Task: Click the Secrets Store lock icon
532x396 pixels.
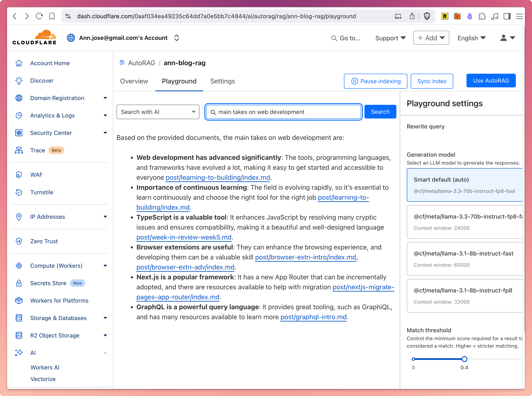Action: point(19,283)
